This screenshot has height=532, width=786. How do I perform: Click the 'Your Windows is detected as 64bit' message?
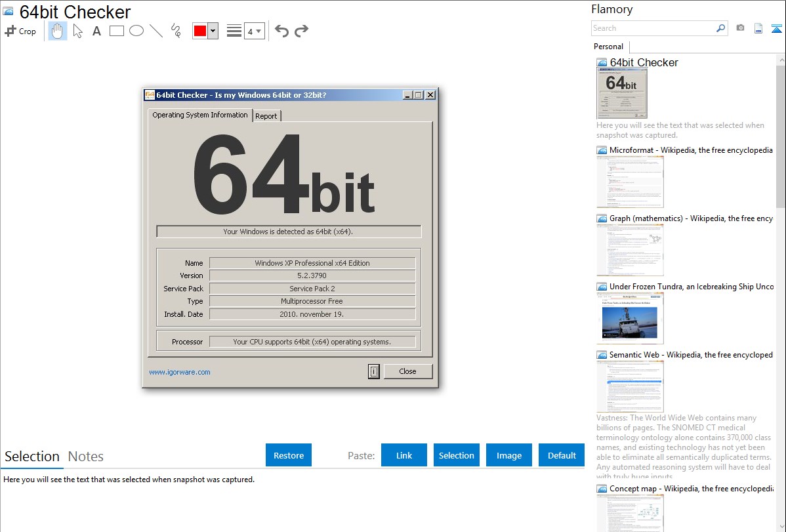(x=288, y=232)
